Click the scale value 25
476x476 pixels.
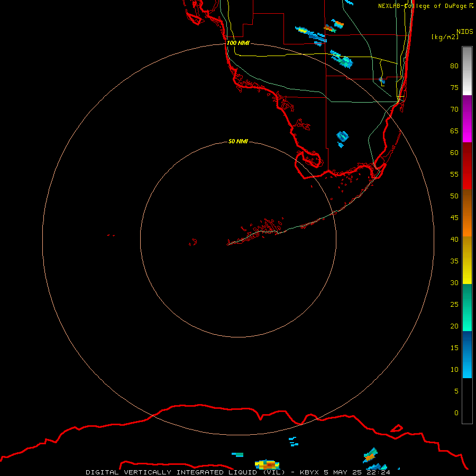(x=454, y=305)
